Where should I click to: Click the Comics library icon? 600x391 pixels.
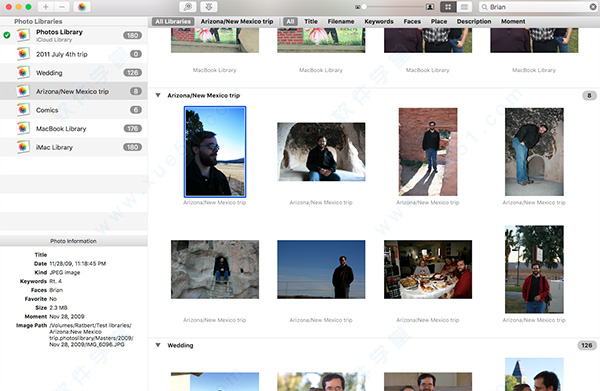(23, 110)
